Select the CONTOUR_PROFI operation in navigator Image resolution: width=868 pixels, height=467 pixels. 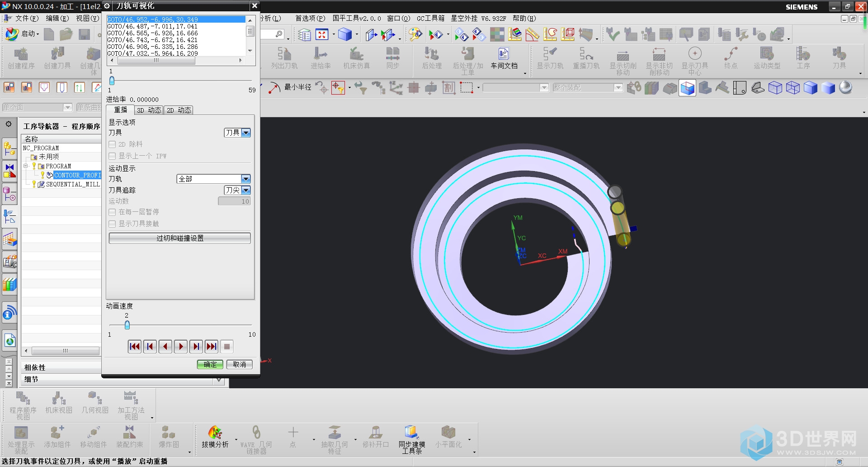tap(77, 175)
